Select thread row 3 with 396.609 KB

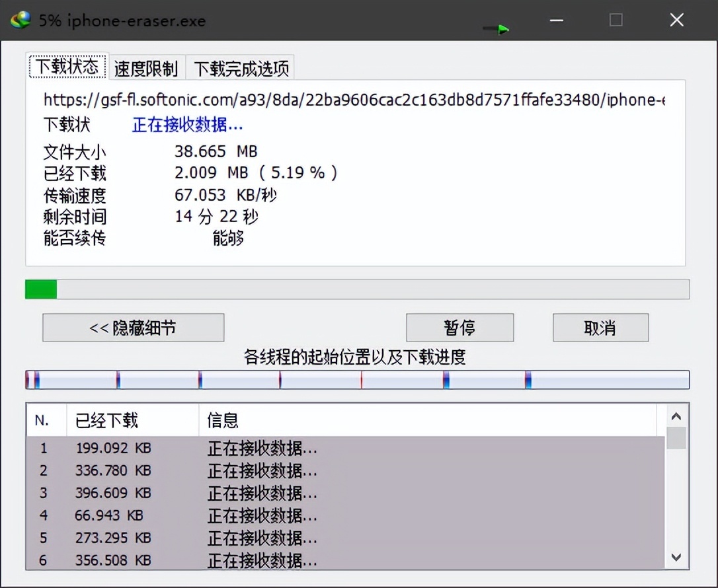[345, 493]
